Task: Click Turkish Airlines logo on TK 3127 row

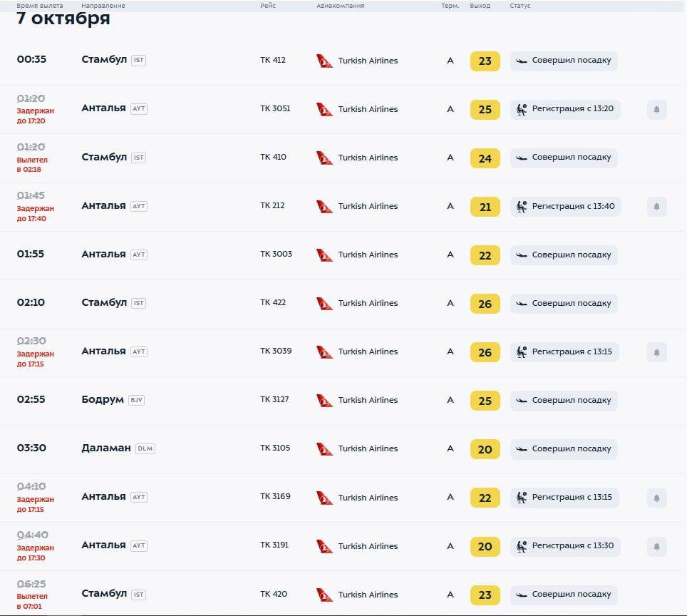Action: 324,400
